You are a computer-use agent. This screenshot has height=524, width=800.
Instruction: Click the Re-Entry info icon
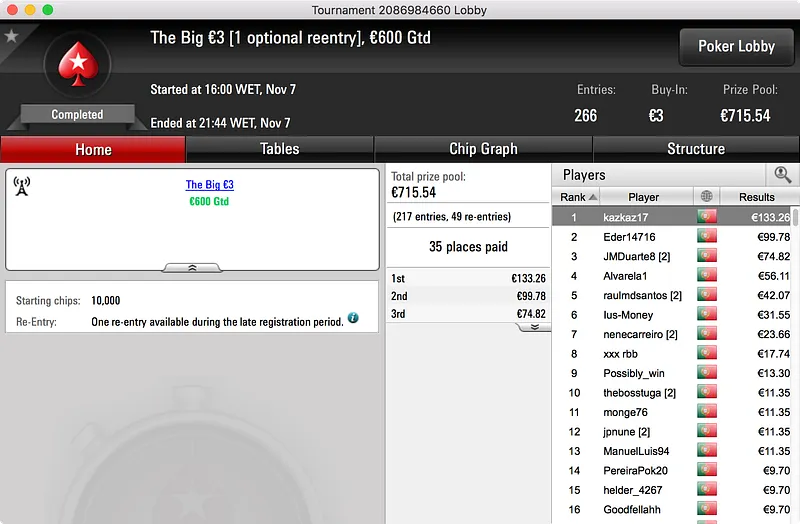(x=353, y=318)
